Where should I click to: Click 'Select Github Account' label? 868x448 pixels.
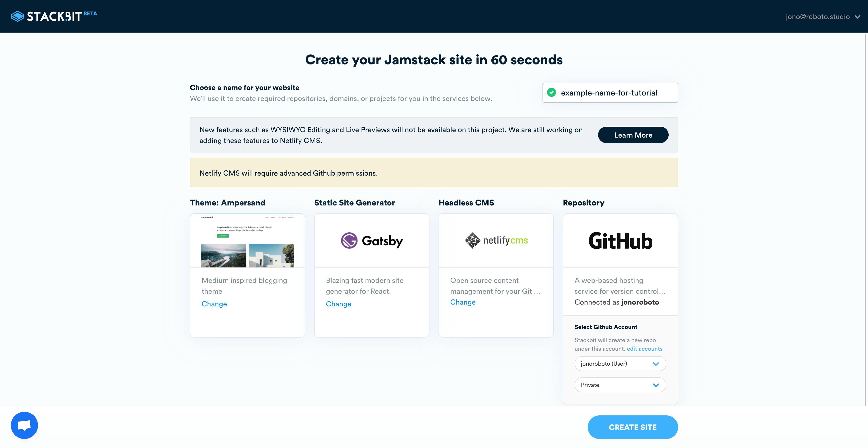pyautogui.click(x=606, y=327)
